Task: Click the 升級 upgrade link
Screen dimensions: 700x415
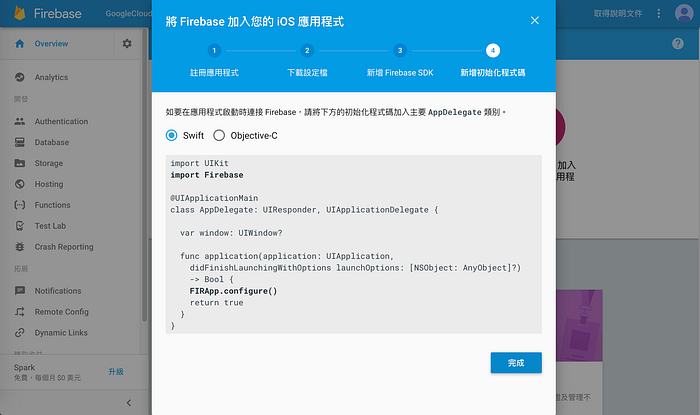Action: tap(116, 372)
